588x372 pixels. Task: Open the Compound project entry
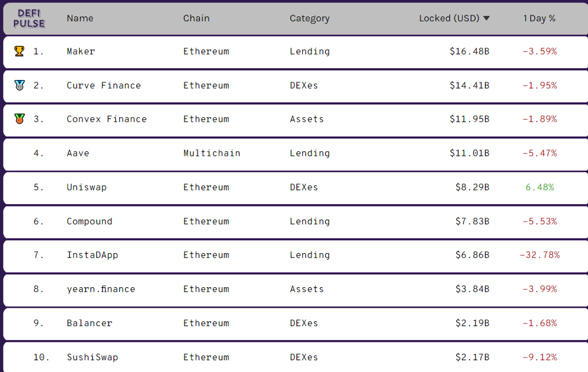89,221
